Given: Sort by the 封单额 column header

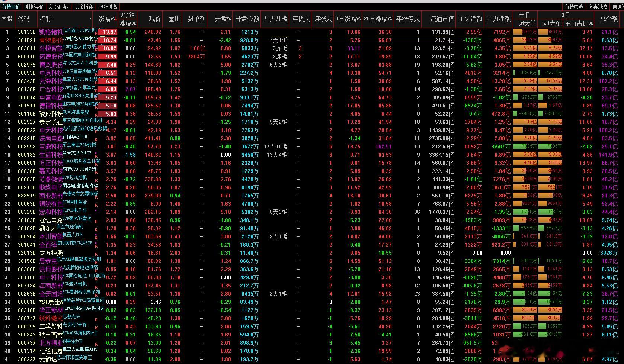Looking at the screenshot, I should pos(196,19).
